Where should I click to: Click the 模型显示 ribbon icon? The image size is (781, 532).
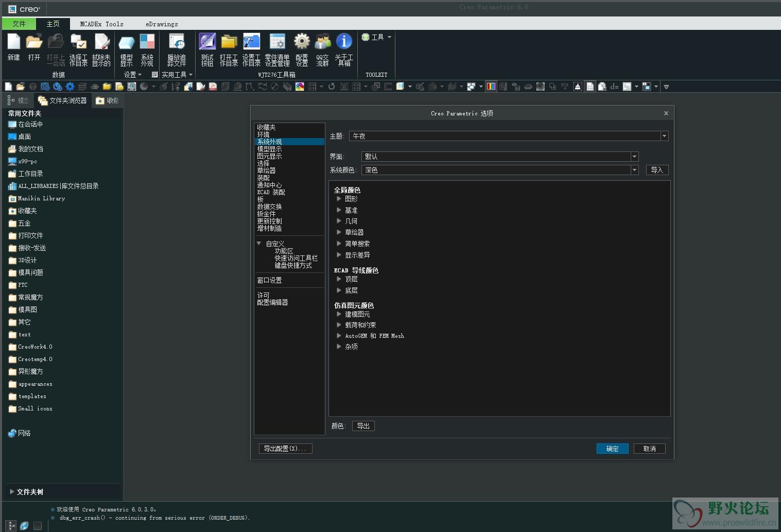click(127, 42)
